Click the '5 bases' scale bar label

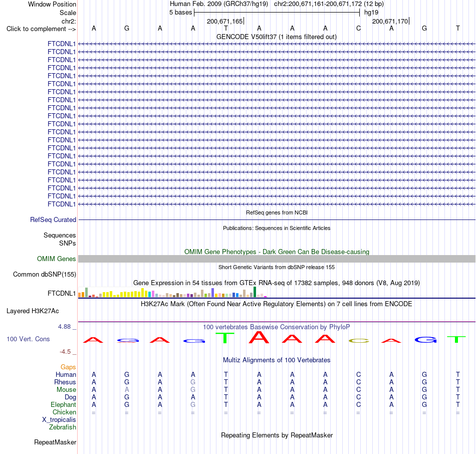tap(180, 13)
